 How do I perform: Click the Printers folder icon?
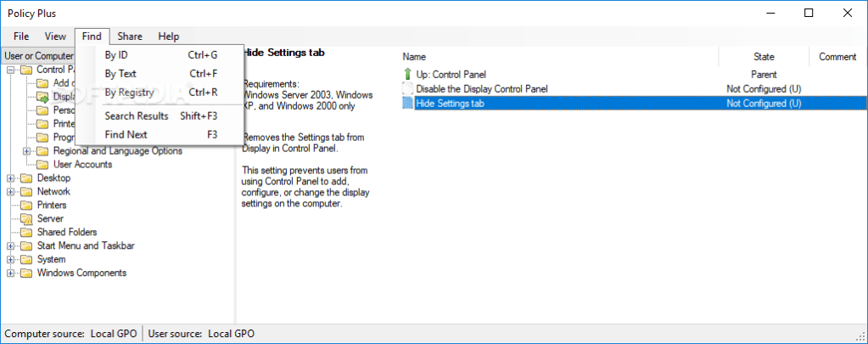click(x=26, y=206)
